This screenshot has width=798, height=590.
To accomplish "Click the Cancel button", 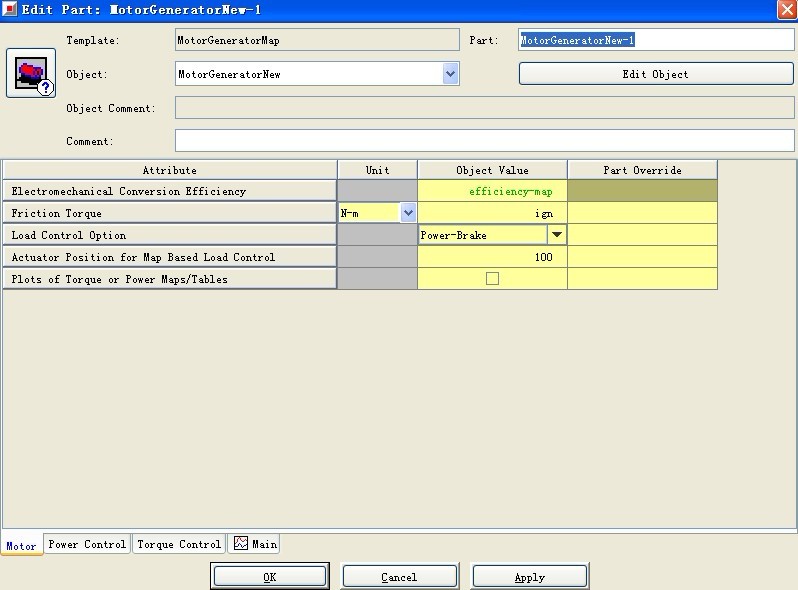I will click(x=399, y=577).
